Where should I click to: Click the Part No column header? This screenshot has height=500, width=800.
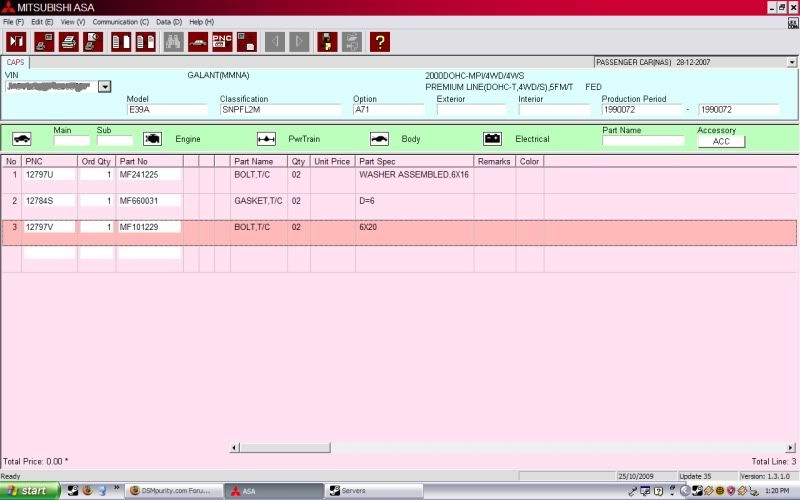tap(149, 161)
